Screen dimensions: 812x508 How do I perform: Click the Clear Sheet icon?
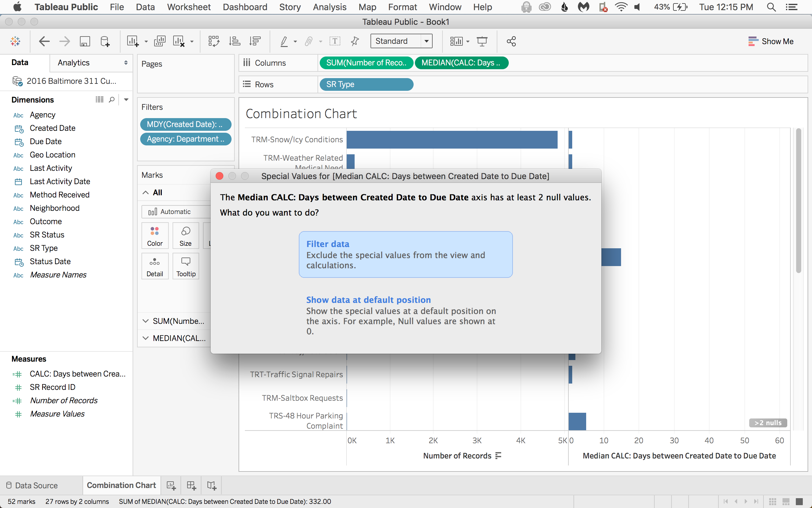179,41
